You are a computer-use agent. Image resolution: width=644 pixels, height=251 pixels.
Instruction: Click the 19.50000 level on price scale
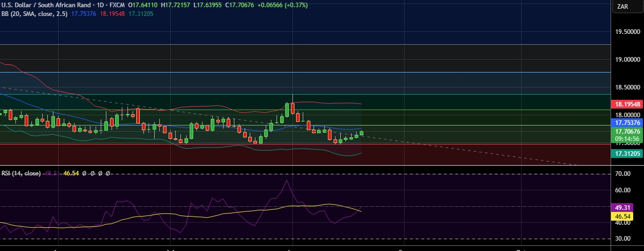click(628, 32)
